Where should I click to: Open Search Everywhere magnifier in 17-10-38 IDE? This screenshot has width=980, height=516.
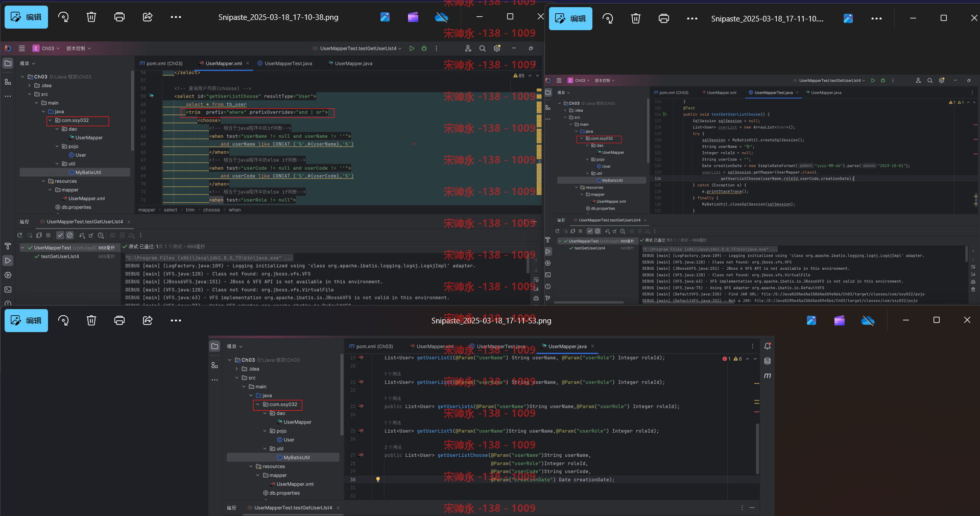click(x=482, y=49)
